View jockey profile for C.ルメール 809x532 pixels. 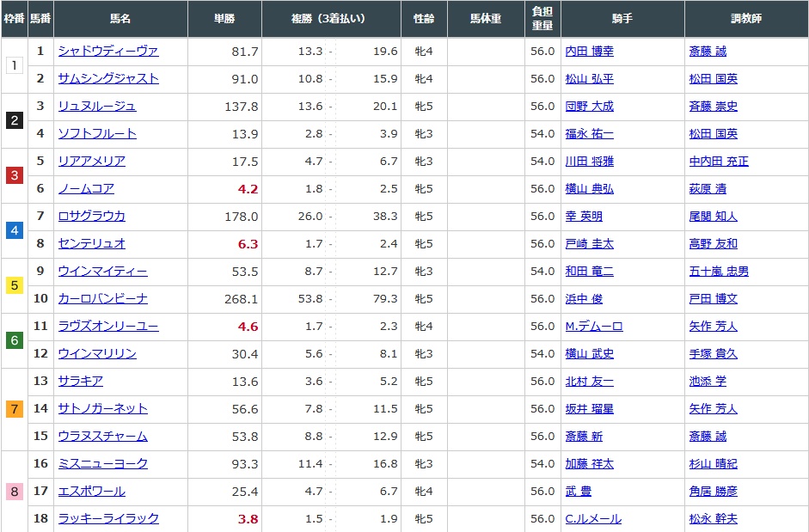coord(593,519)
